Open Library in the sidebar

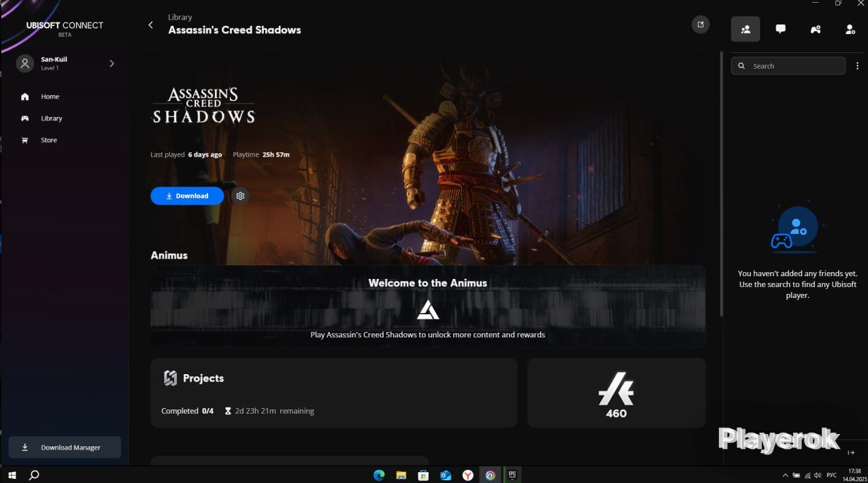pos(51,118)
